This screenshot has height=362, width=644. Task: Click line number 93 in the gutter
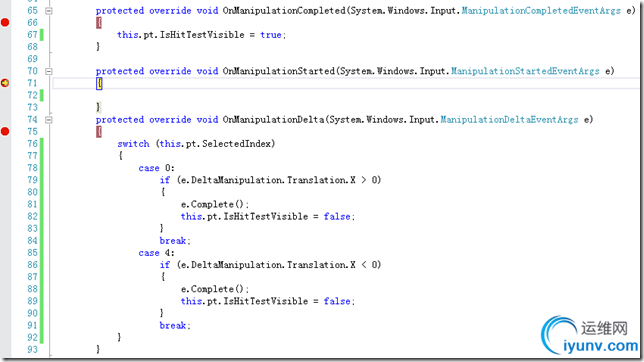(32, 349)
